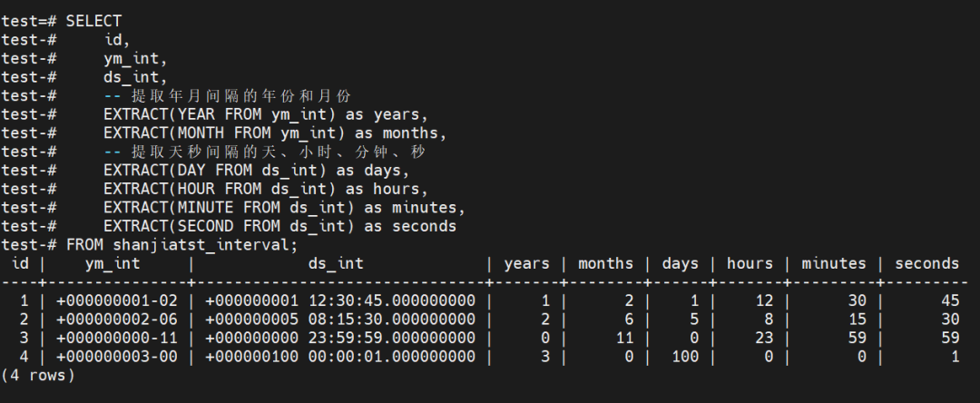Click the id column header in results
The height and width of the screenshot is (403, 980).
[x=20, y=263]
